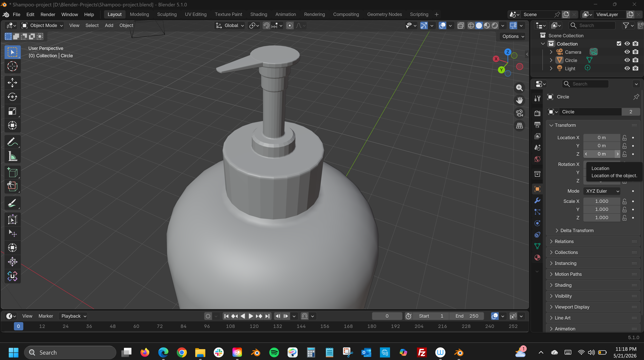This screenshot has width=644, height=360.
Task: Open the Playback dropdown in timeline
Action: pos(74,316)
